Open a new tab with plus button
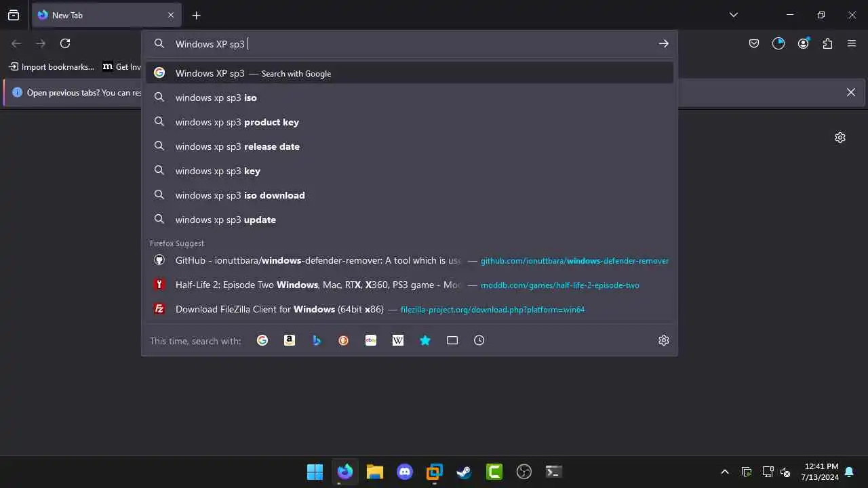868x488 pixels. [196, 15]
